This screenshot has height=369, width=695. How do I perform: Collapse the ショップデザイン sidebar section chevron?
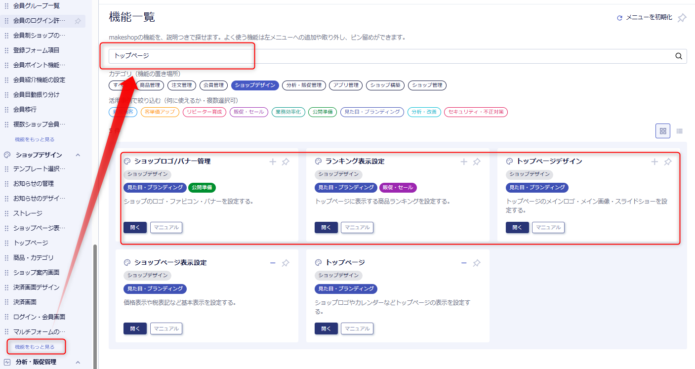(78, 155)
